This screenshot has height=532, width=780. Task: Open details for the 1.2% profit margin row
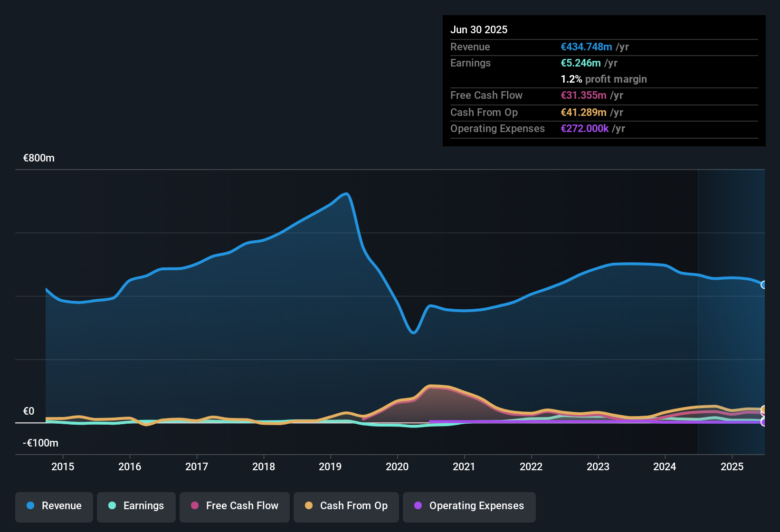(603, 79)
